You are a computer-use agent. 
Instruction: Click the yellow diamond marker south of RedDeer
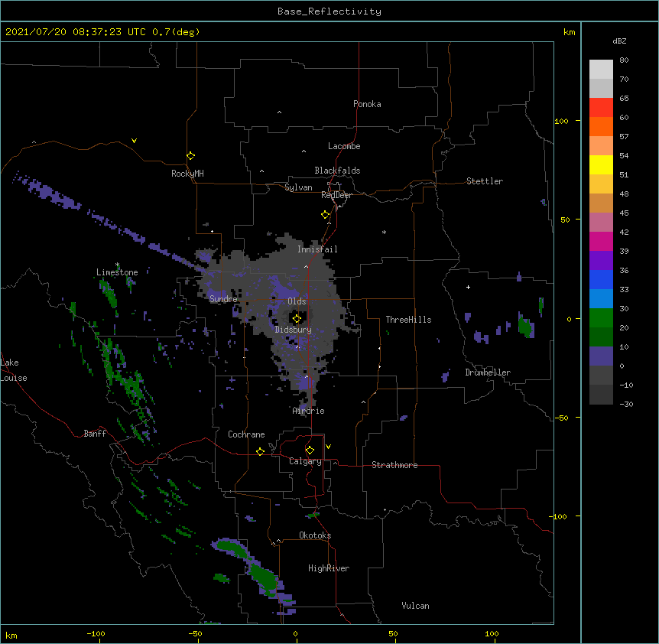(x=326, y=215)
